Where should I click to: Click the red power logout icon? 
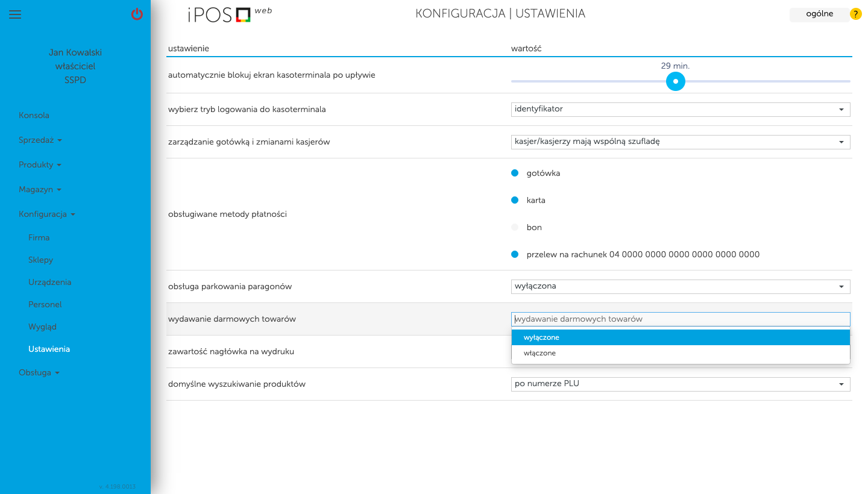pyautogui.click(x=137, y=14)
